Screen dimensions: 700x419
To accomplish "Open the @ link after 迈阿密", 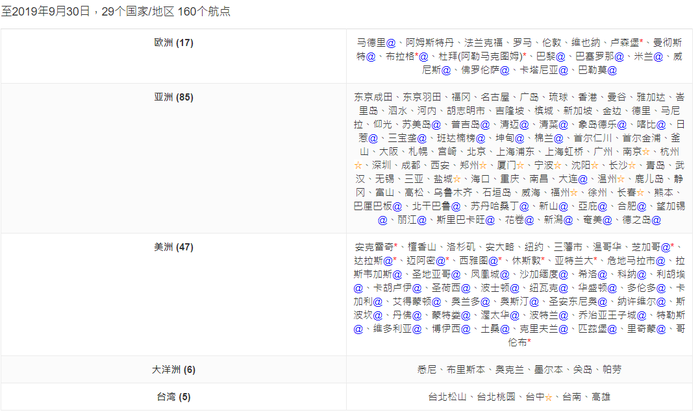I will pyautogui.click(x=441, y=261).
